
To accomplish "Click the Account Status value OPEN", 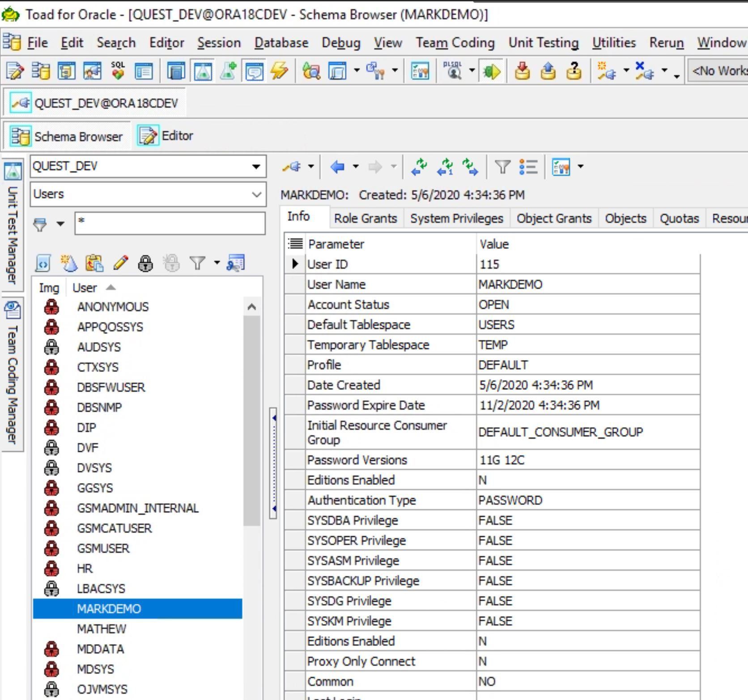I will [x=588, y=305].
